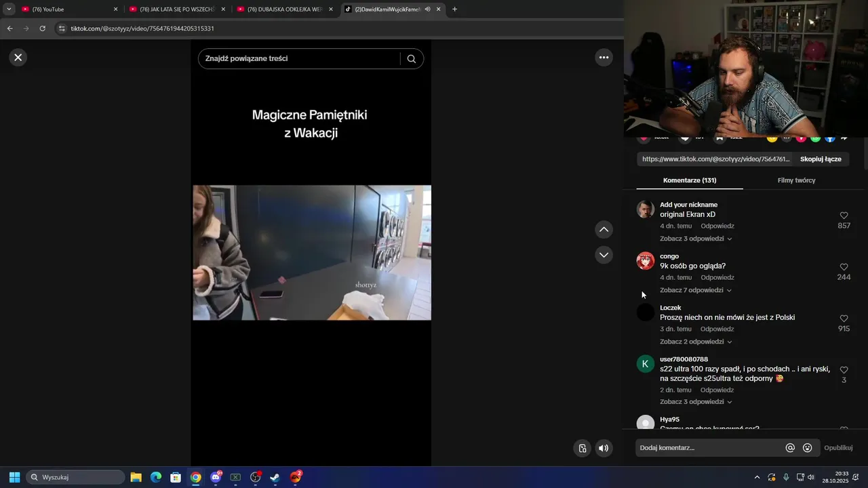This screenshot has height=488, width=868.
Task: Open the Windows Start menu
Action: (x=14, y=477)
